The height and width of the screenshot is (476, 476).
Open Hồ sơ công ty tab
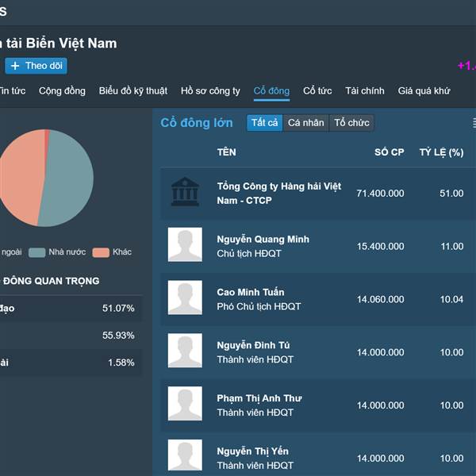(210, 90)
